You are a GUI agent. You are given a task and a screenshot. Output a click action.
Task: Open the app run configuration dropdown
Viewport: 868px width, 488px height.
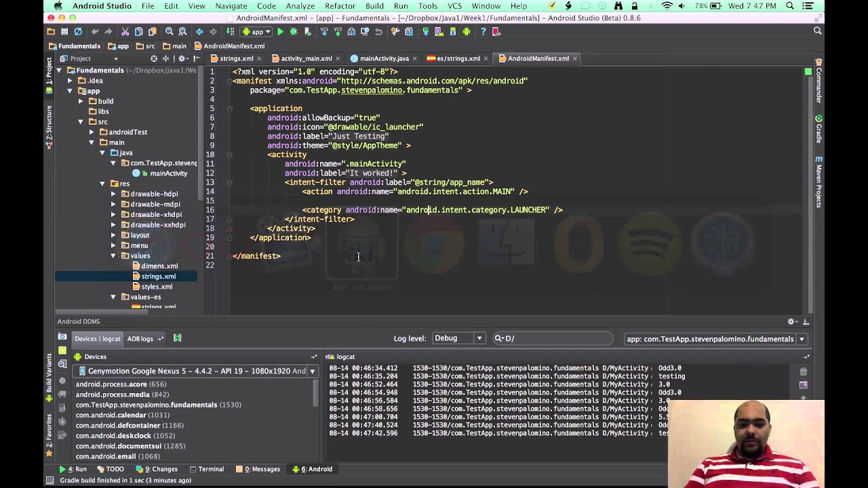pos(257,32)
